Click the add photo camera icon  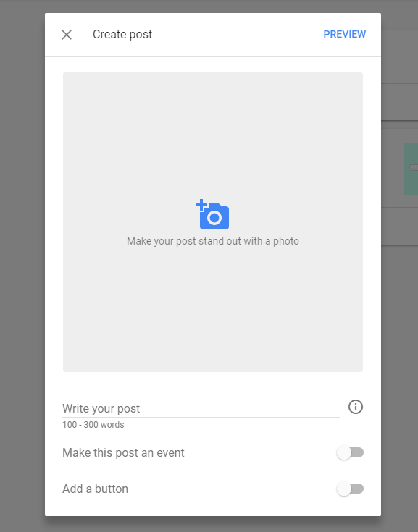pyautogui.click(x=212, y=214)
